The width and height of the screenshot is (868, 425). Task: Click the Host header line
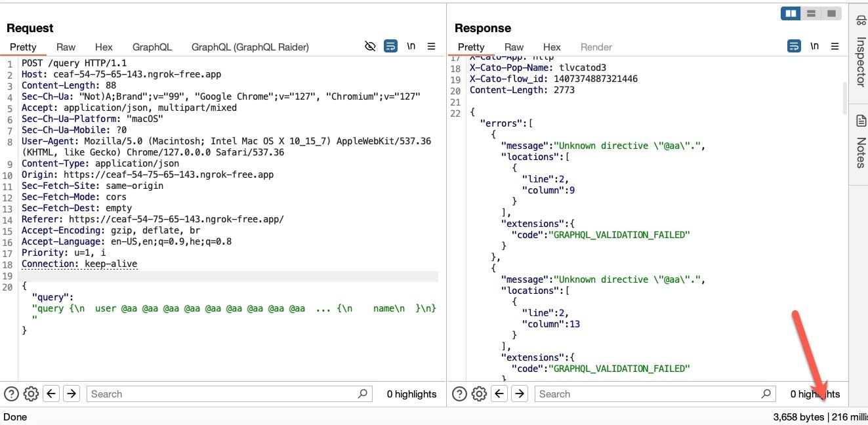click(x=121, y=74)
